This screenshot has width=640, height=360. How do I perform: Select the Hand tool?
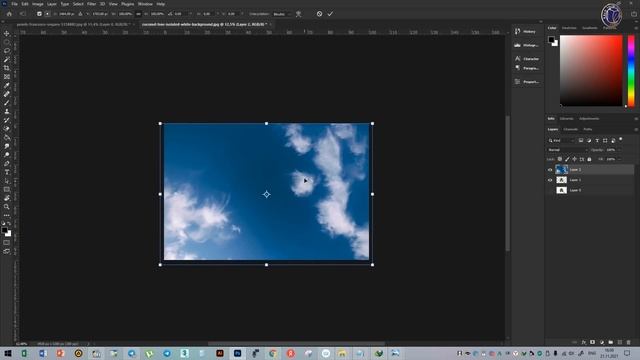tap(7, 198)
